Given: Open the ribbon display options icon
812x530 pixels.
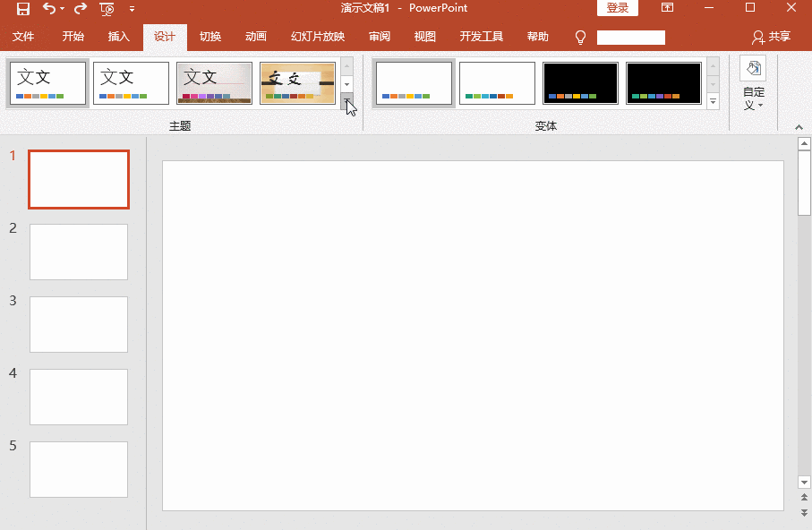Looking at the screenshot, I should pos(668,8).
